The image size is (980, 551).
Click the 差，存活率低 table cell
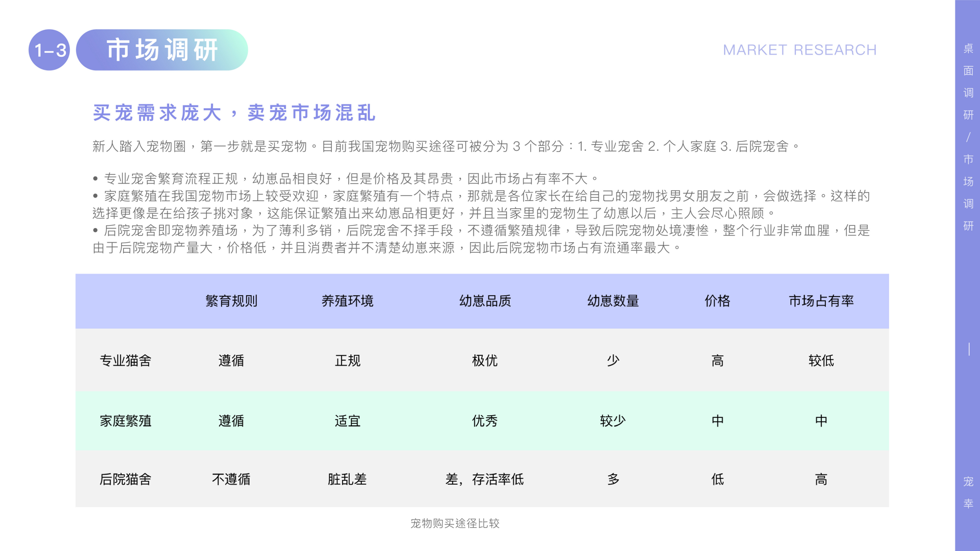point(485,479)
